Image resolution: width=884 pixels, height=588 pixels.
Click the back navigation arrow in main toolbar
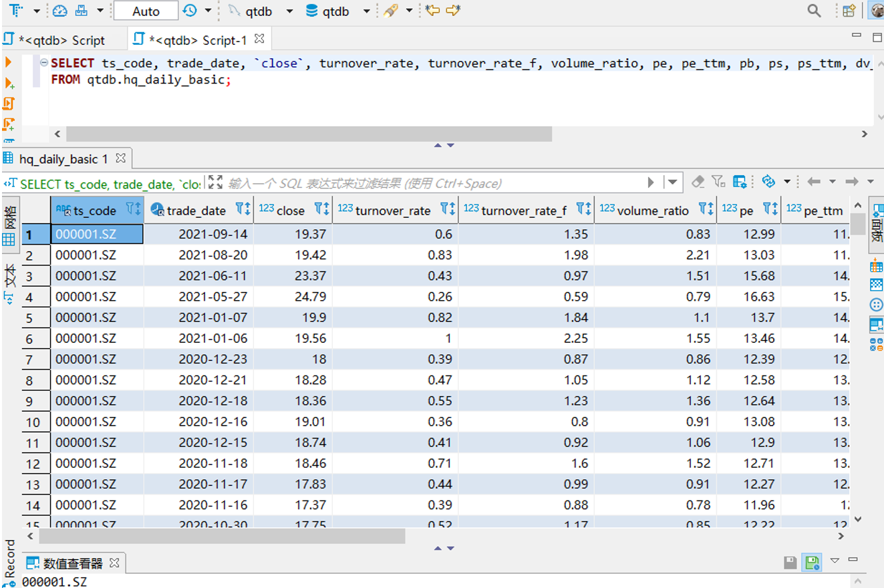[x=432, y=11]
